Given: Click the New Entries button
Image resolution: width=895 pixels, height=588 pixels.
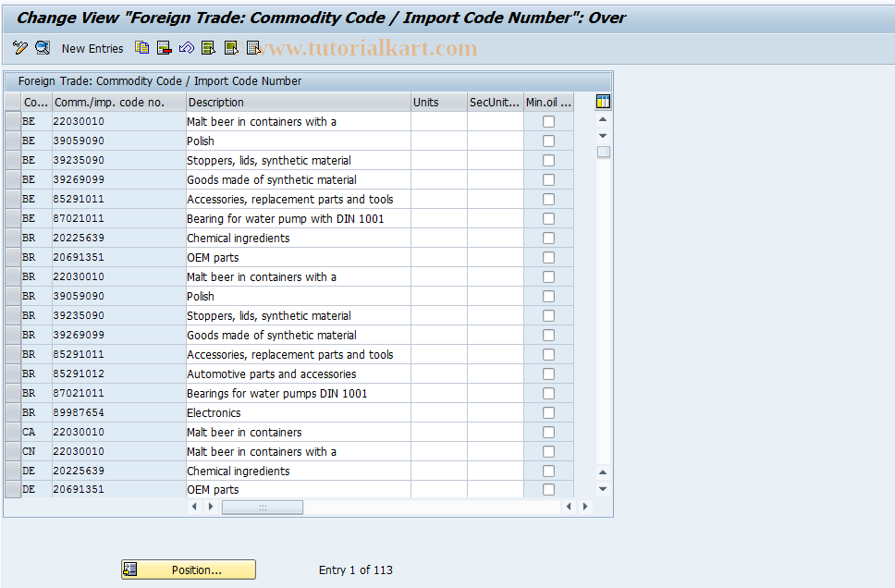Looking at the screenshot, I should (92, 48).
